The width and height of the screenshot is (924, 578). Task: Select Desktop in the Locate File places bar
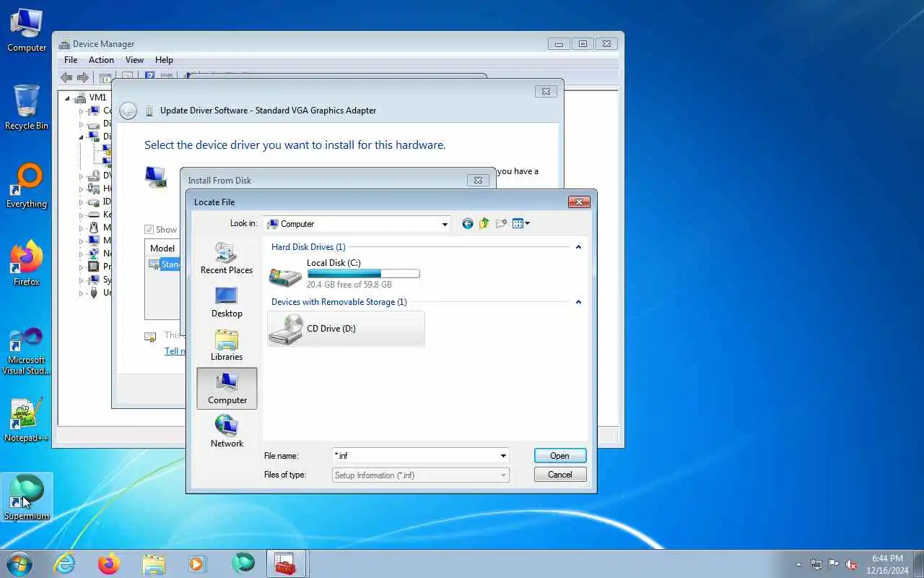pos(227,302)
